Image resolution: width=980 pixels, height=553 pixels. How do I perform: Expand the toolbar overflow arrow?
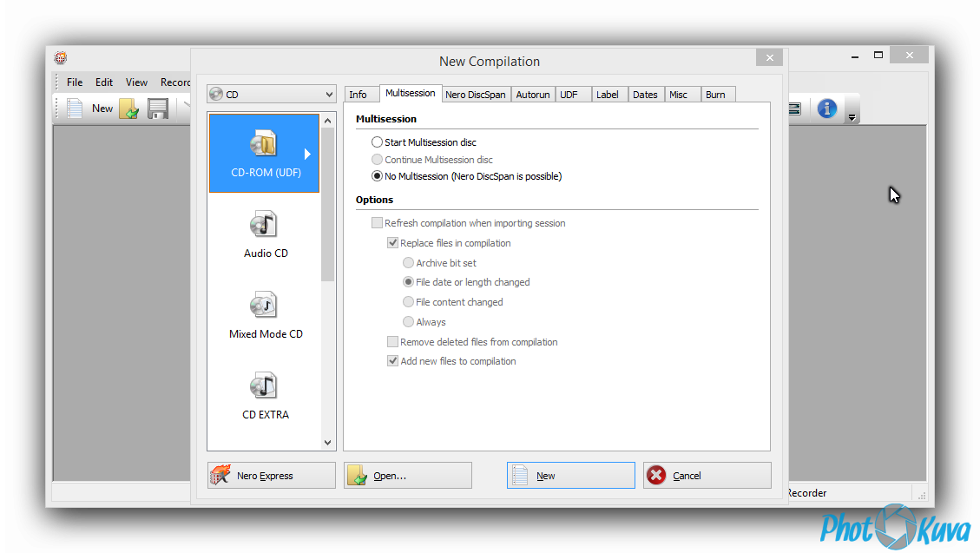(x=852, y=117)
